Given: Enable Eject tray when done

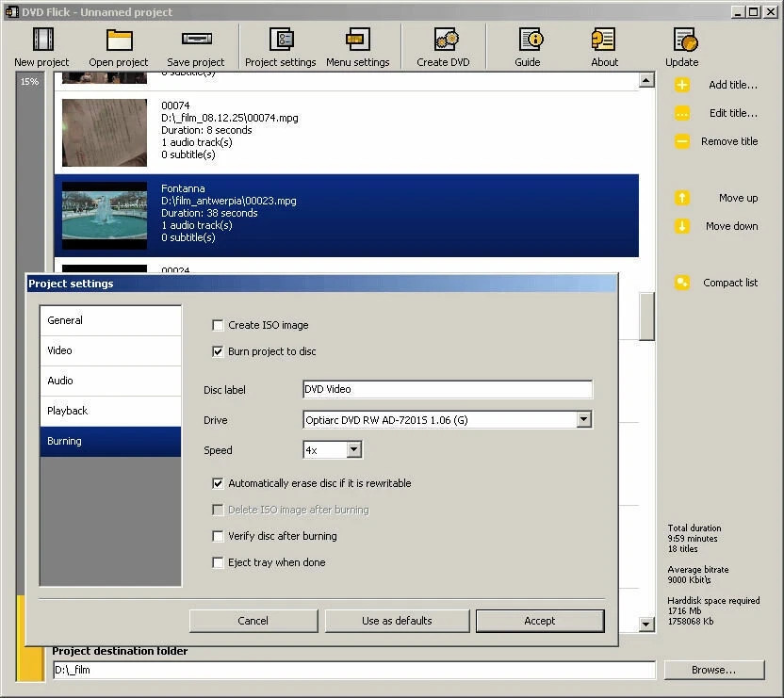Looking at the screenshot, I should tap(218, 561).
